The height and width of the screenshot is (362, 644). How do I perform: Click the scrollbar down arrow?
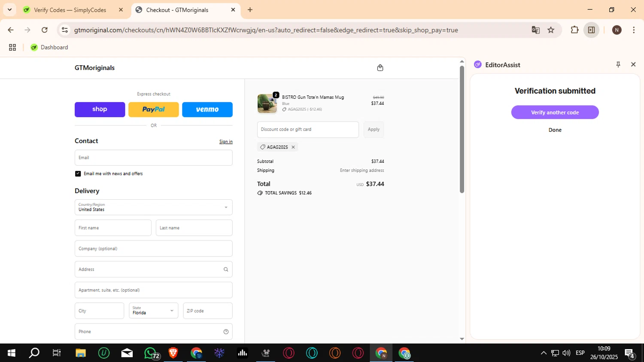[462, 339]
